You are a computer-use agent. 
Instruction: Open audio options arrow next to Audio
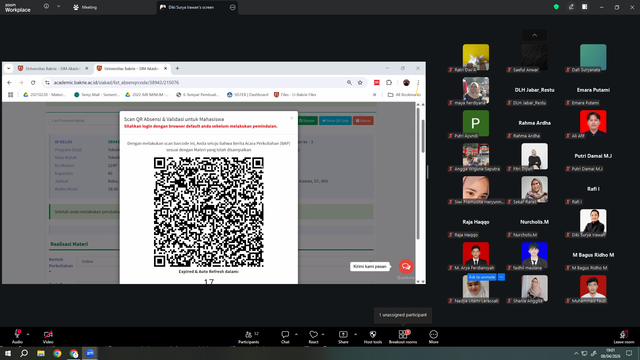(x=28, y=334)
